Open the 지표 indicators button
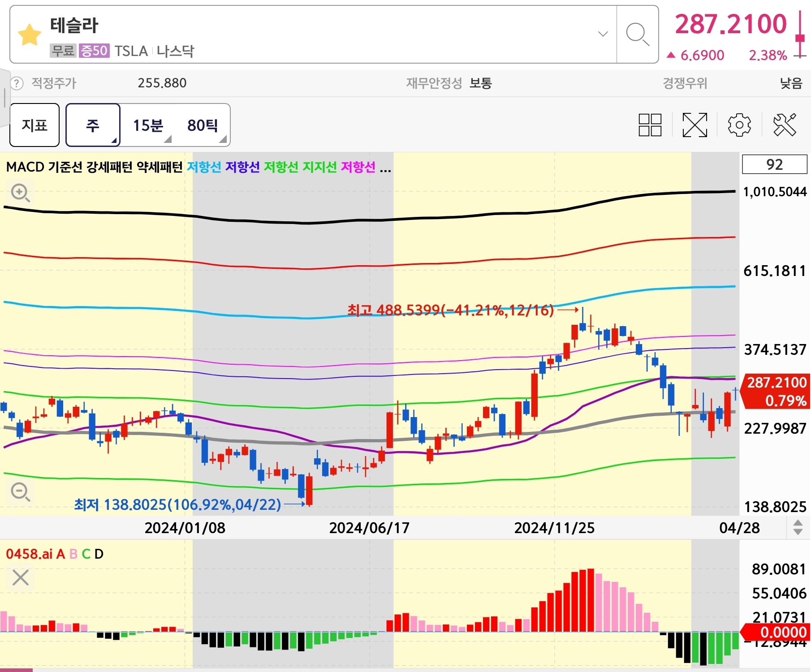Image resolution: width=811 pixels, height=672 pixels. (35, 125)
